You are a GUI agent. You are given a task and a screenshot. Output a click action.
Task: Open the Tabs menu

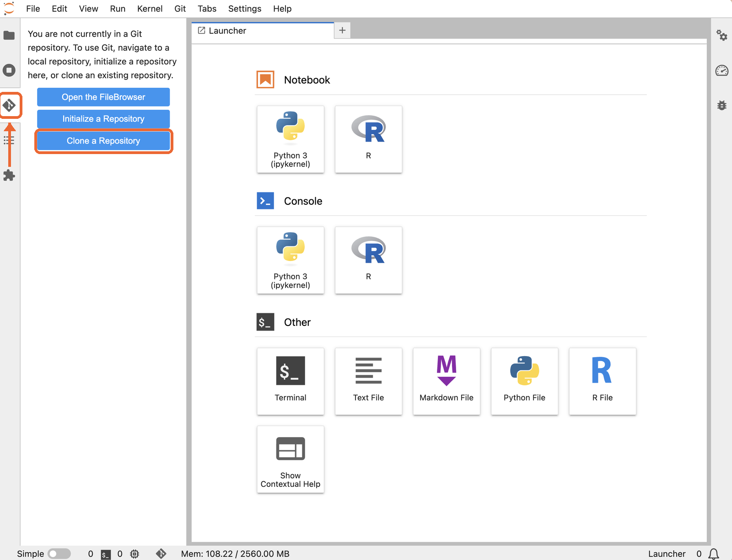(x=207, y=9)
